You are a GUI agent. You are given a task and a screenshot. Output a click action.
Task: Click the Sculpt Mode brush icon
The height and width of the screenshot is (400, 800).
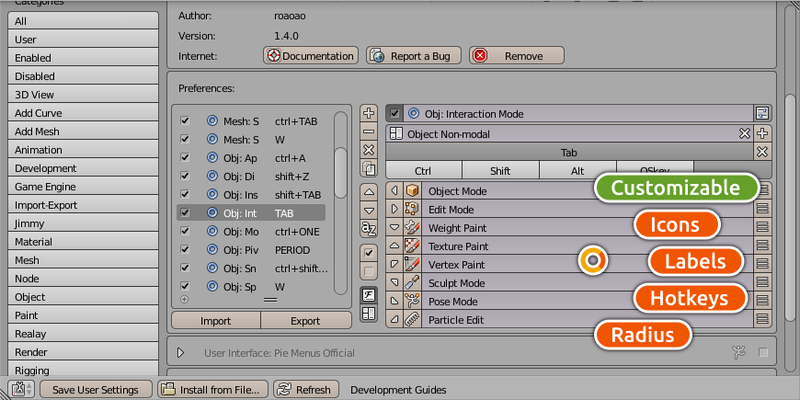click(410, 283)
